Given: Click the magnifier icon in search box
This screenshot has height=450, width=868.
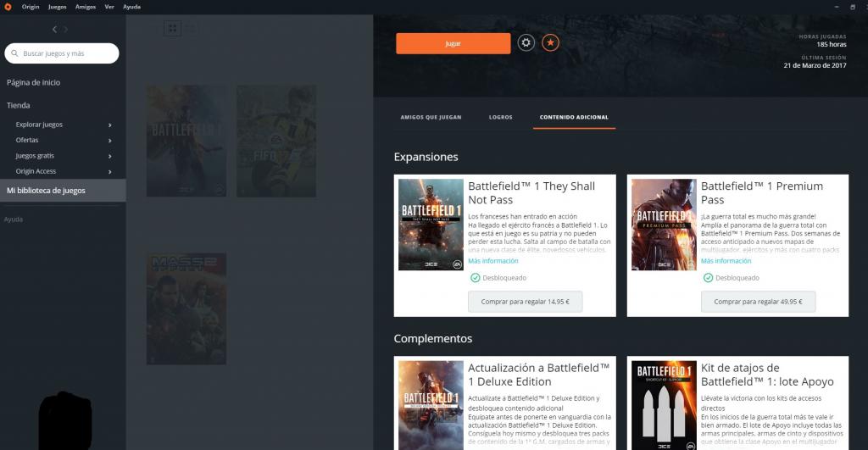Looking at the screenshot, I should (x=14, y=53).
